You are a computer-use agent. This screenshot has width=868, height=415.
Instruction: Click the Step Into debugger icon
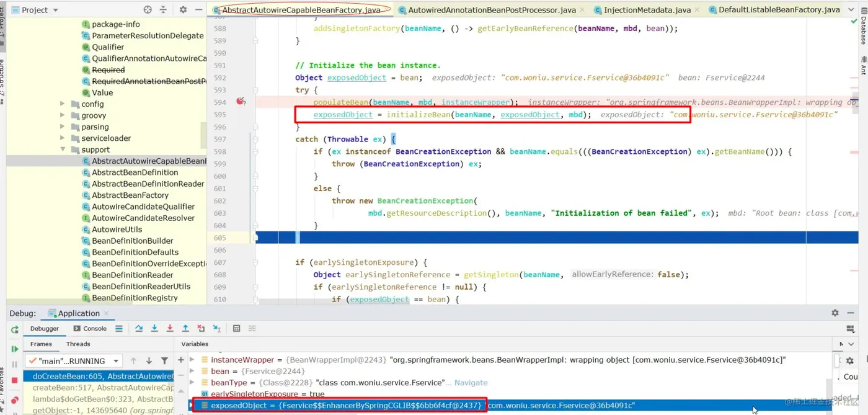coord(154,328)
